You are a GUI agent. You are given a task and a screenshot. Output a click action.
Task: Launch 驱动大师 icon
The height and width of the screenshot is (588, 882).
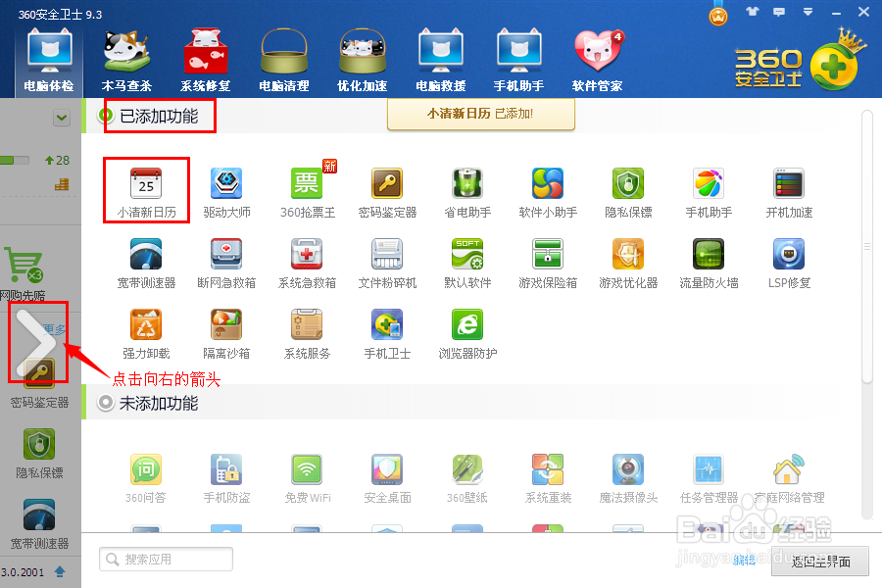click(226, 192)
